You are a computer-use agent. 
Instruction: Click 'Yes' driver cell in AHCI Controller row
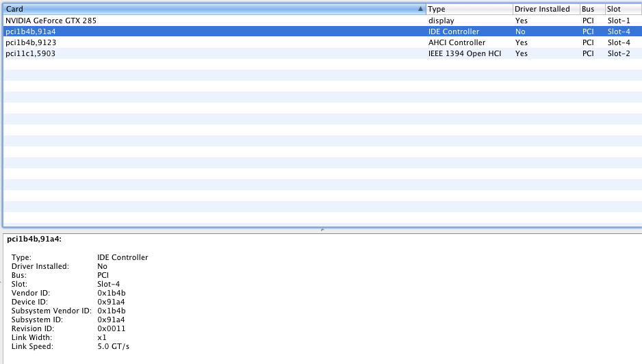(x=522, y=42)
